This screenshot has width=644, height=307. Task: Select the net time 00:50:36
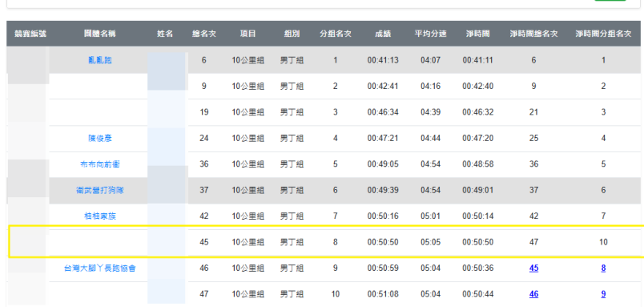[477, 268]
